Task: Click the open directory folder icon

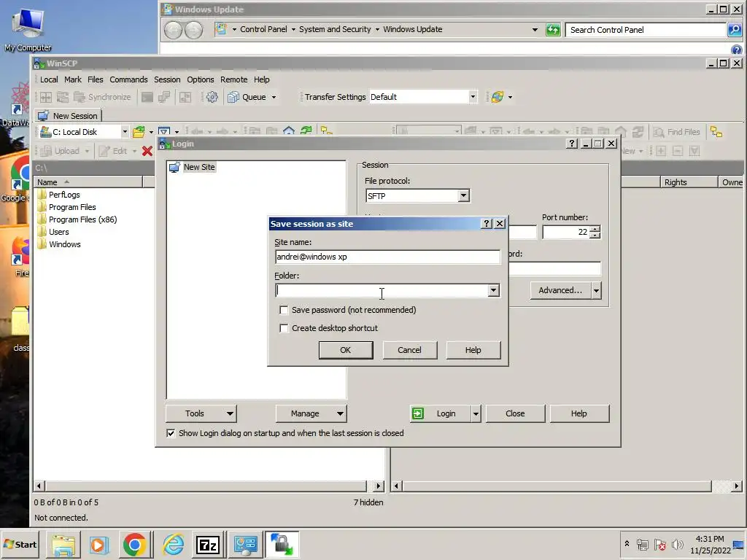Action: point(139,132)
